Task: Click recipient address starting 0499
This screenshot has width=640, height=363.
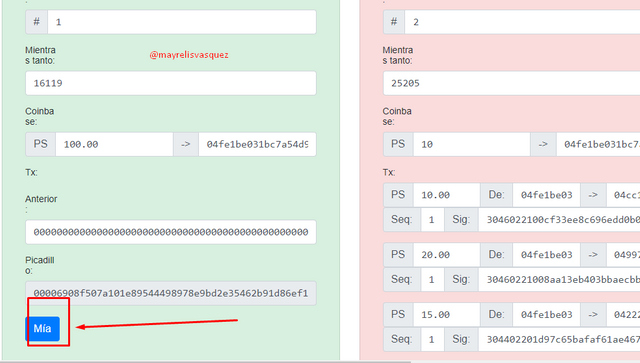Action: click(x=623, y=255)
